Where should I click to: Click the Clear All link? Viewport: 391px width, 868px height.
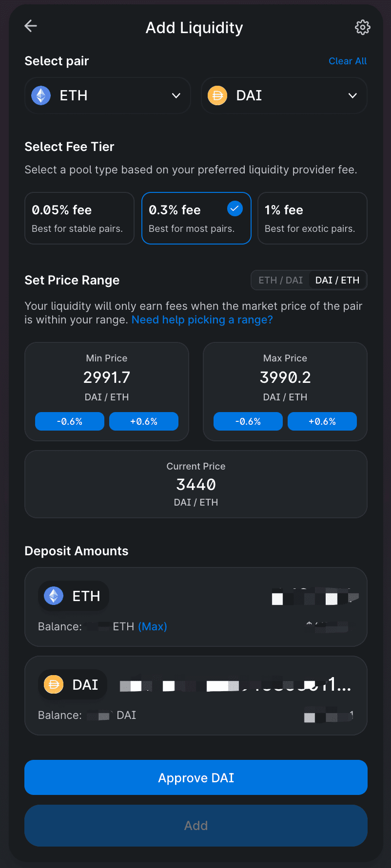tap(347, 61)
